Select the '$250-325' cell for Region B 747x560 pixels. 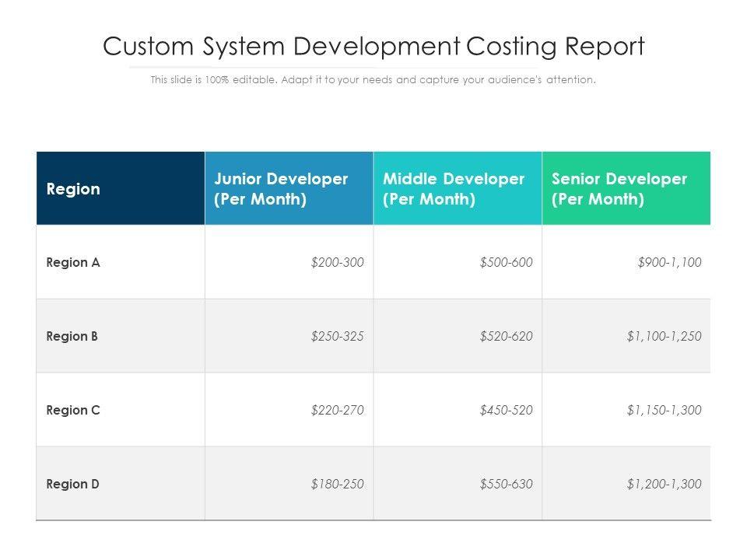[337, 337]
